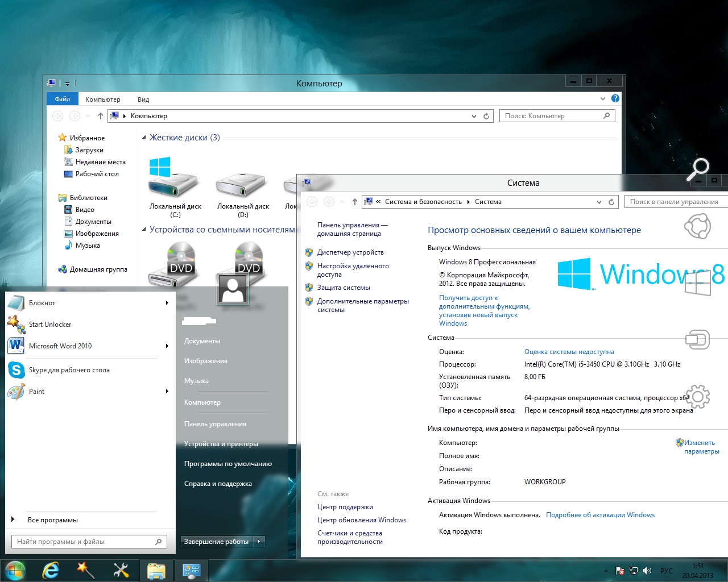
Task: Click the Start orb on taskbar
Action: (15, 570)
